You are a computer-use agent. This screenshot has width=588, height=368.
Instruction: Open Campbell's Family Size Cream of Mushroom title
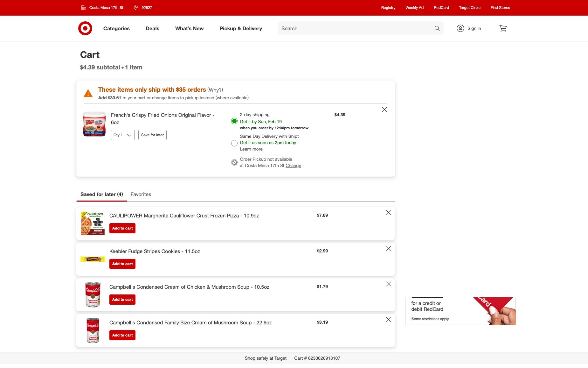click(190, 323)
